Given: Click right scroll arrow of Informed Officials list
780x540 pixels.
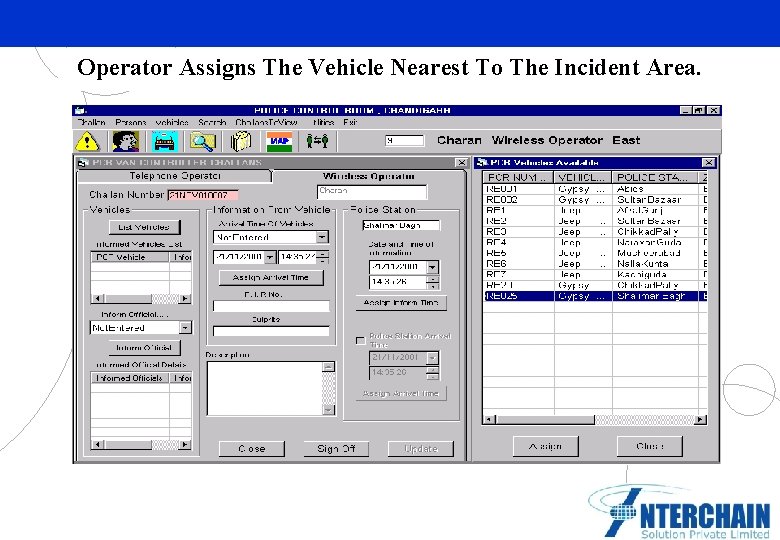Looking at the screenshot, I should pos(185,444).
